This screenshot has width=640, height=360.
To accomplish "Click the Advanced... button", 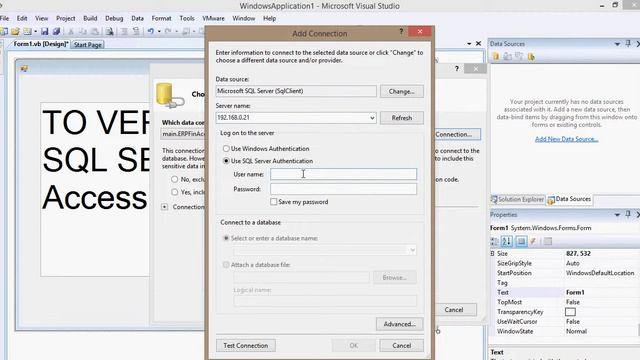I will [x=400, y=324].
